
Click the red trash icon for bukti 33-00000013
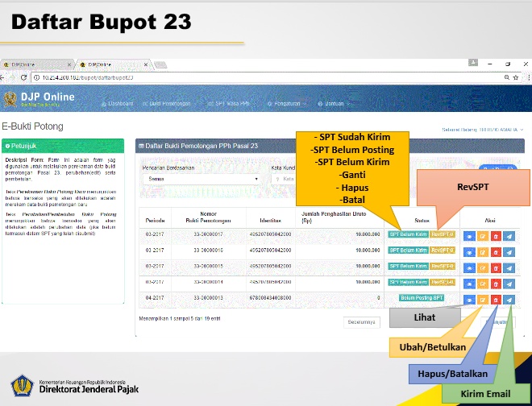click(x=496, y=299)
